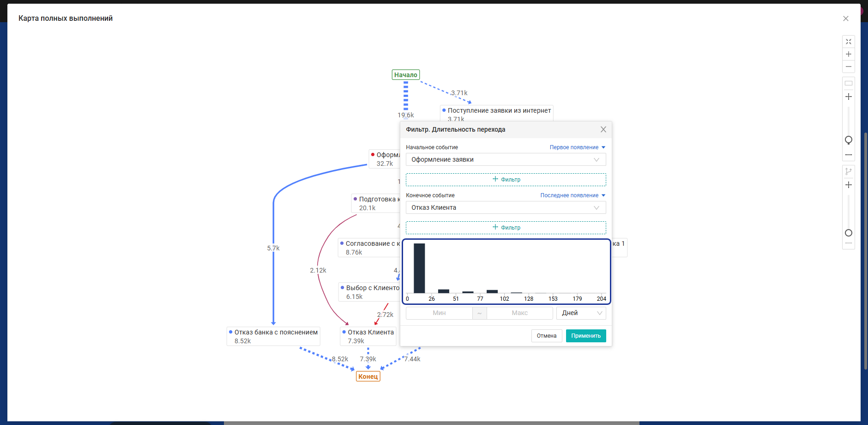Open the Оформление заявки start event dropdown
The width and height of the screenshot is (868, 425).
(506, 159)
